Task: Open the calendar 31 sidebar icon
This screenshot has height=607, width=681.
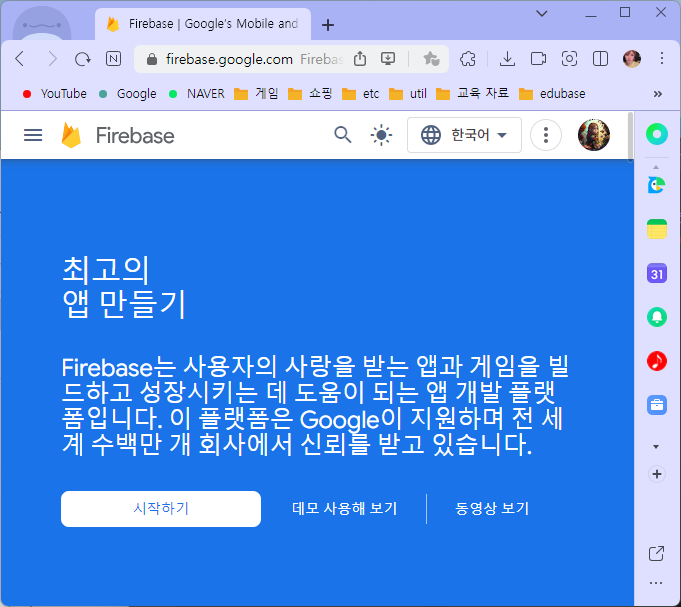Action: [x=657, y=274]
